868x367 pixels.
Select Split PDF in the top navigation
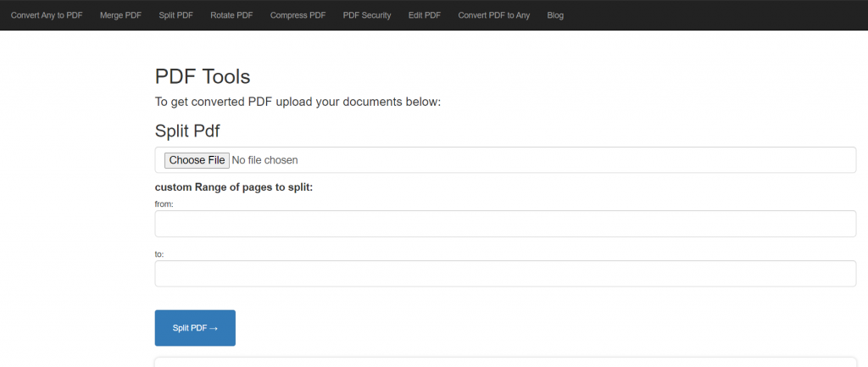click(x=176, y=15)
